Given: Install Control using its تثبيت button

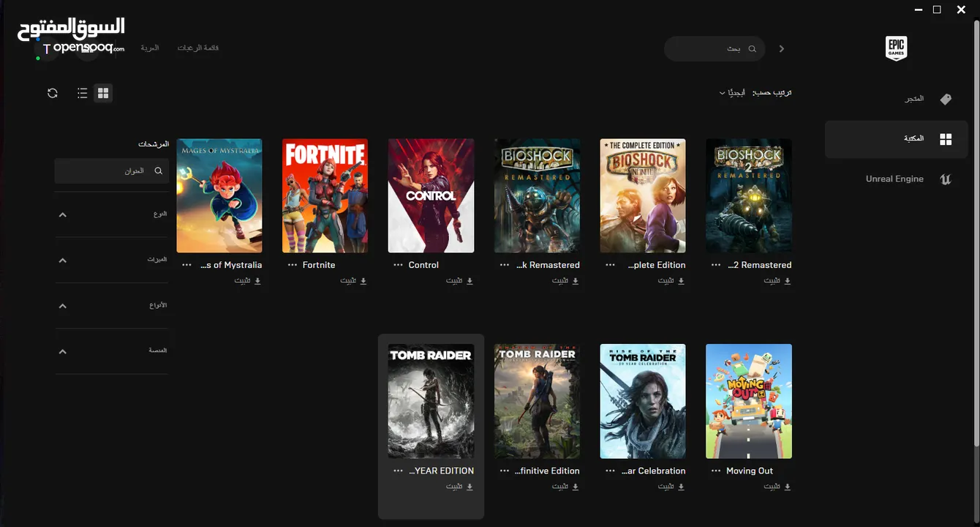Looking at the screenshot, I should point(460,280).
